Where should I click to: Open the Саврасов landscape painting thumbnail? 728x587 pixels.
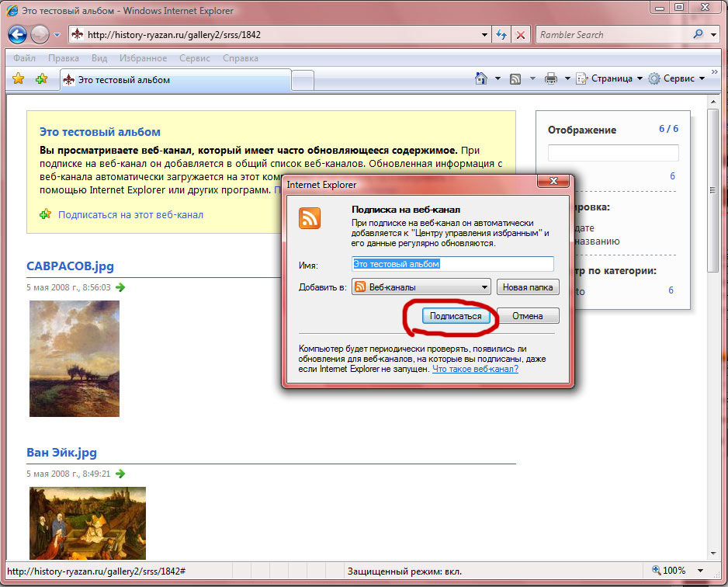[x=75, y=359]
